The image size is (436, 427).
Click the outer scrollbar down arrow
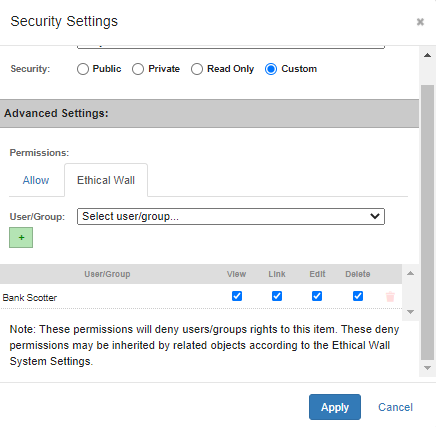coord(427,368)
